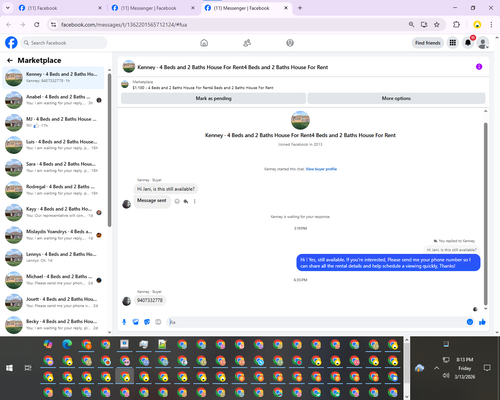Screen dimensions: 500x400
Task: Click the voice clip microphone icon
Action: [x=124, y=322]
